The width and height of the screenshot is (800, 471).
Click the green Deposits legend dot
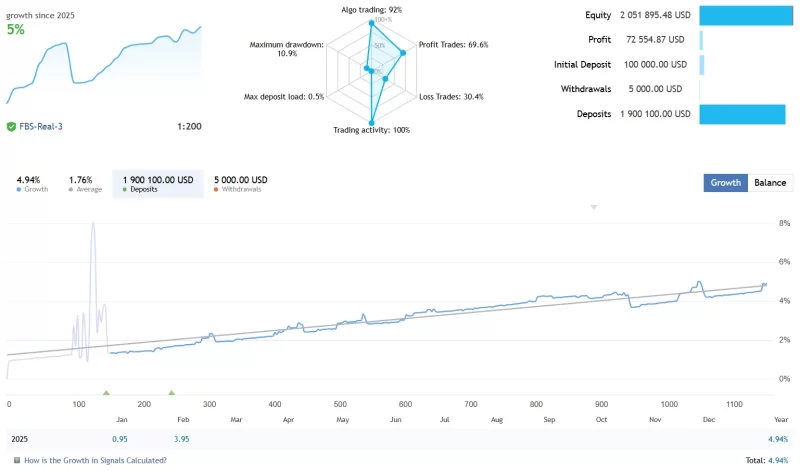click(126, 189)
